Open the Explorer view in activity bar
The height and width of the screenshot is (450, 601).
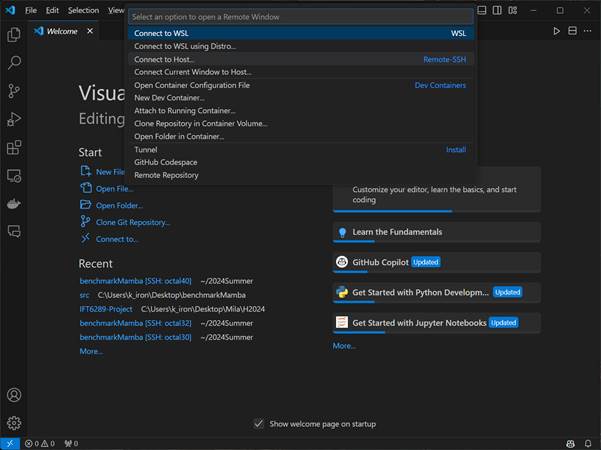click(14, 34)
